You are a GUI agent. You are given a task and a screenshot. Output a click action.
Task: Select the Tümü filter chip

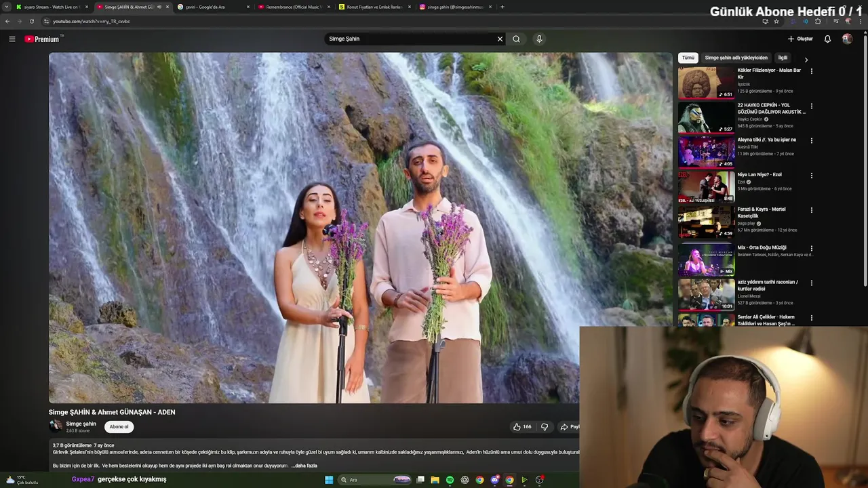(688, 58)
